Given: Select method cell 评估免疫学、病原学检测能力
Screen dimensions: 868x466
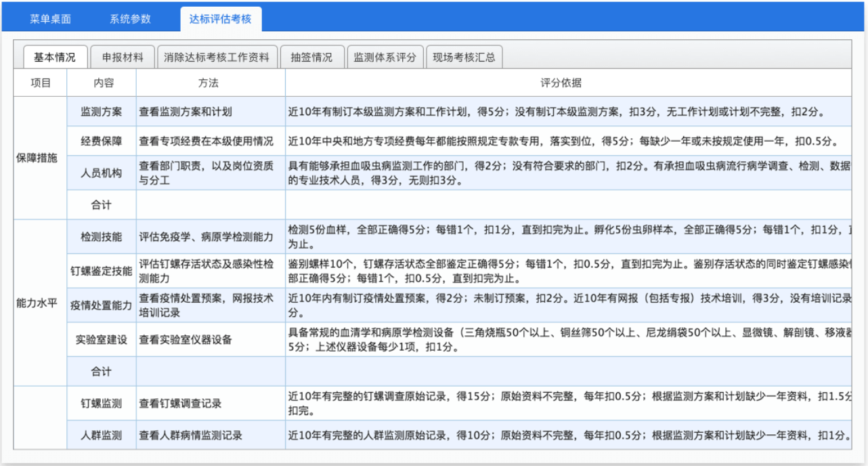Looking at the screenshot, I should 211,236.
